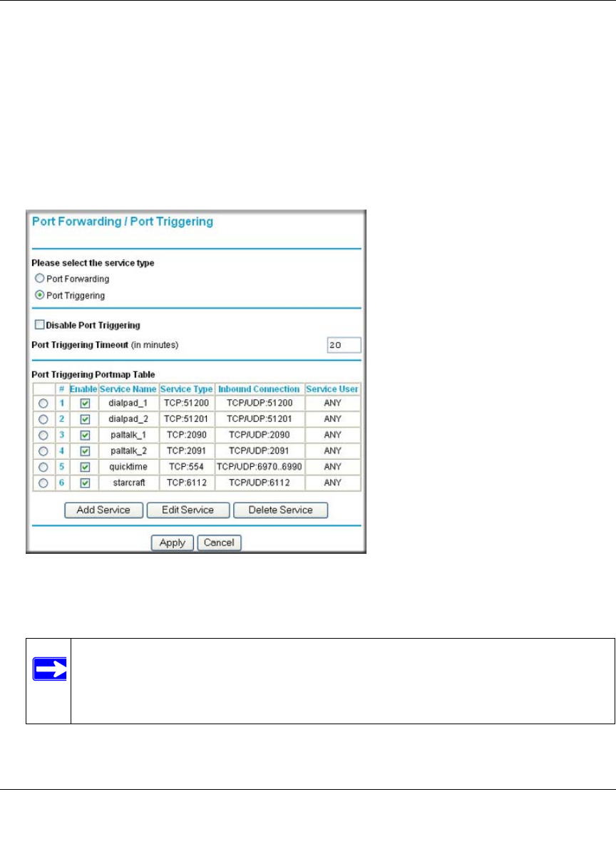Click the TCP:2091 service type cell
616x844 pixels.
(187, 451)
